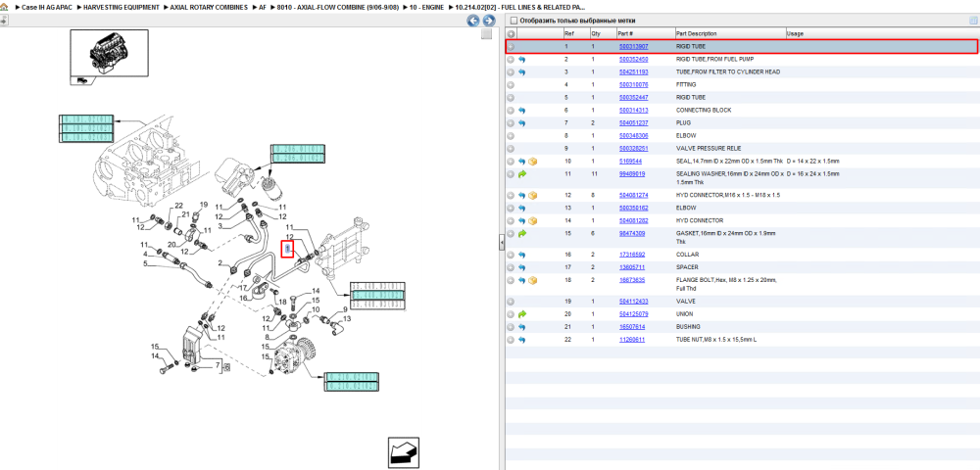Open part number 500352450 link
The image size is (980, 470).
point(633,60)
